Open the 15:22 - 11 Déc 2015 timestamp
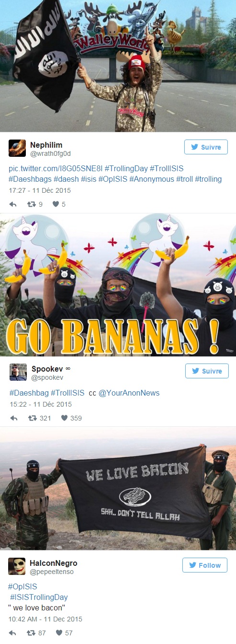The height and width of the screenshot is (644, 236). pos(41,404)
